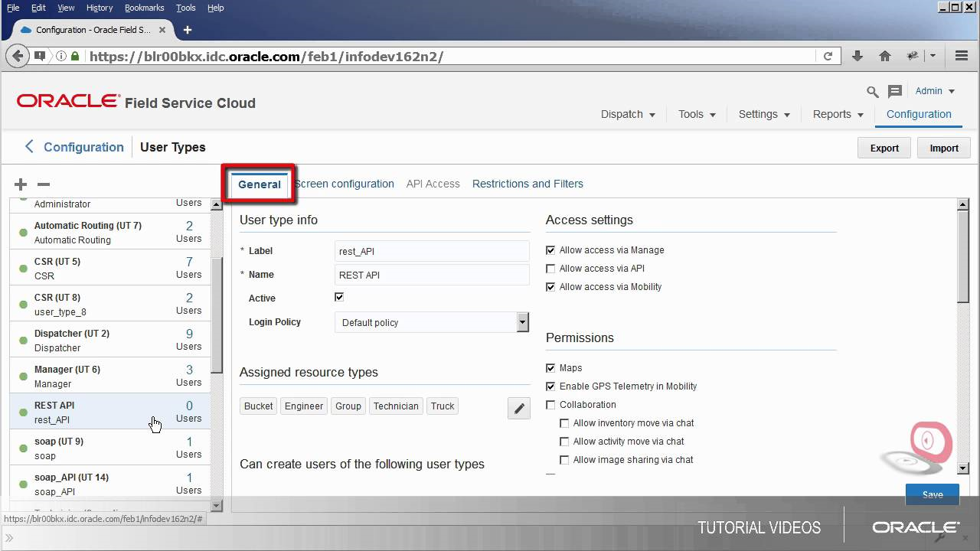
Task: Open the Firefox hamburger menu
Action: point(962,56)
